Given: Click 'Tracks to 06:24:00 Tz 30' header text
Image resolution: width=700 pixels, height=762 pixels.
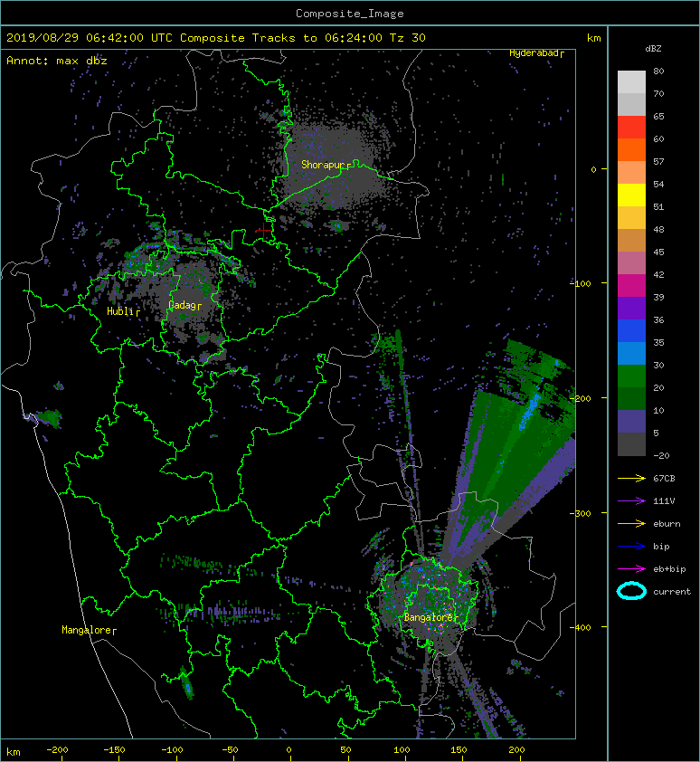Looking at the screenshot, I should point(338,38).
